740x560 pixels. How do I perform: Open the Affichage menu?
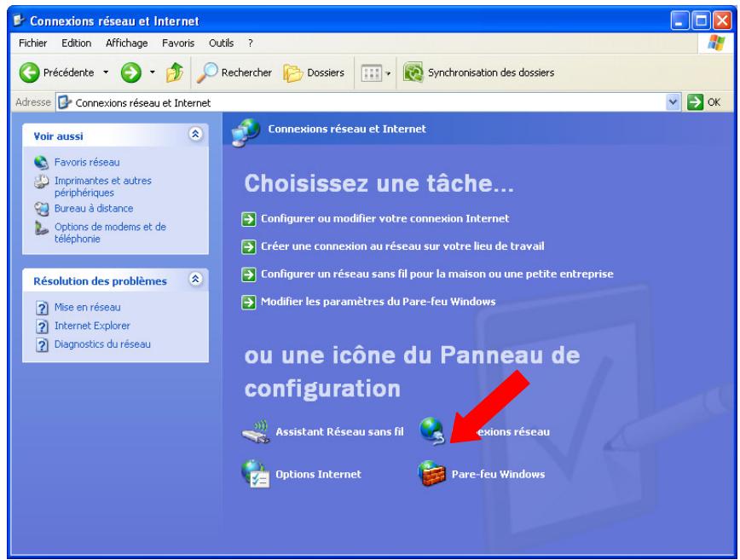click(126, 43)
